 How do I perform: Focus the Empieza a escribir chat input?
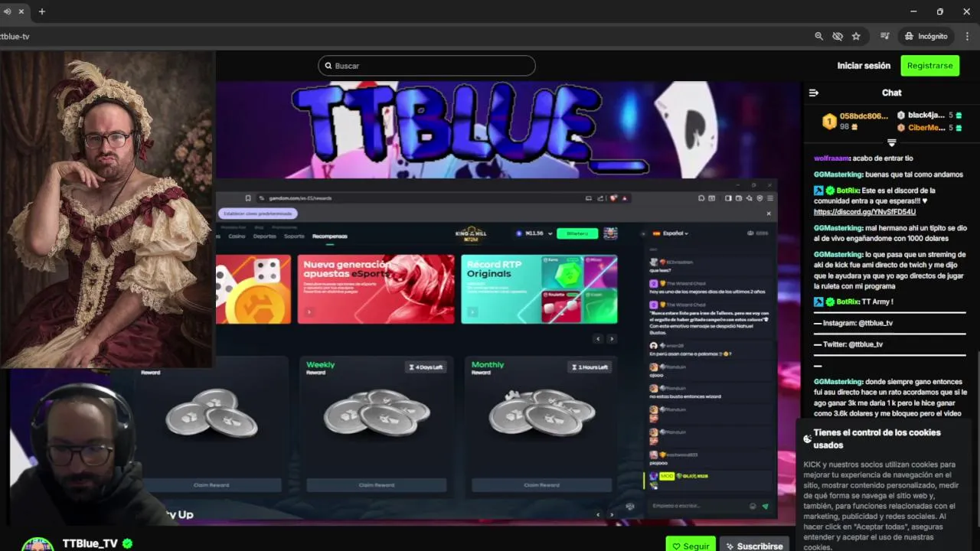tap(697, 506)
